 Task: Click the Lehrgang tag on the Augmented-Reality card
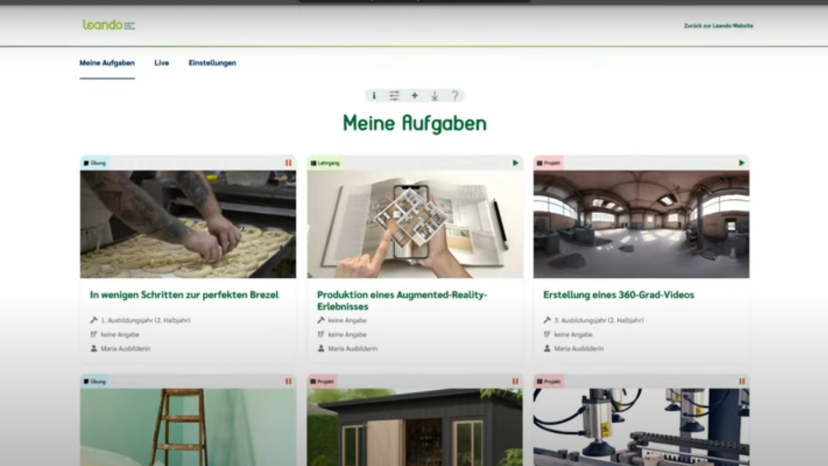pyautogui.click(x=325, y=163)
